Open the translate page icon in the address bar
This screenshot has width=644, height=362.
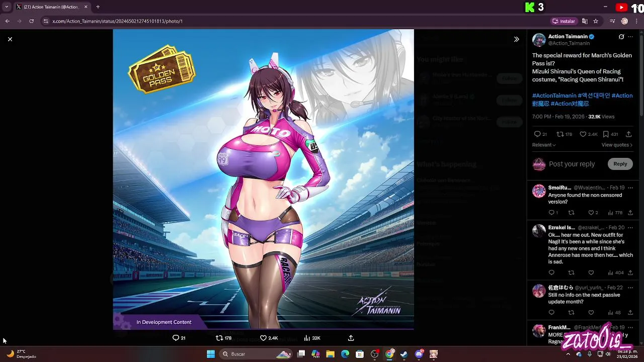(x=585, y=21)
